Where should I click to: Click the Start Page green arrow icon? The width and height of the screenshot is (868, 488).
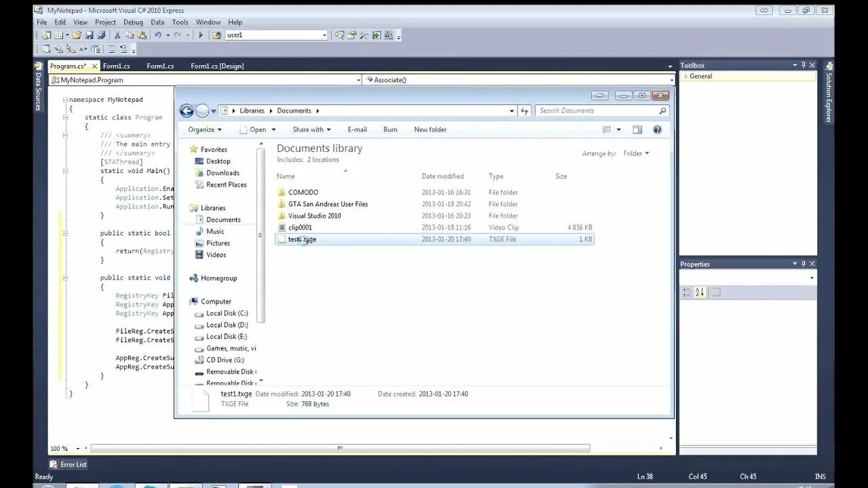click(376, 35)
